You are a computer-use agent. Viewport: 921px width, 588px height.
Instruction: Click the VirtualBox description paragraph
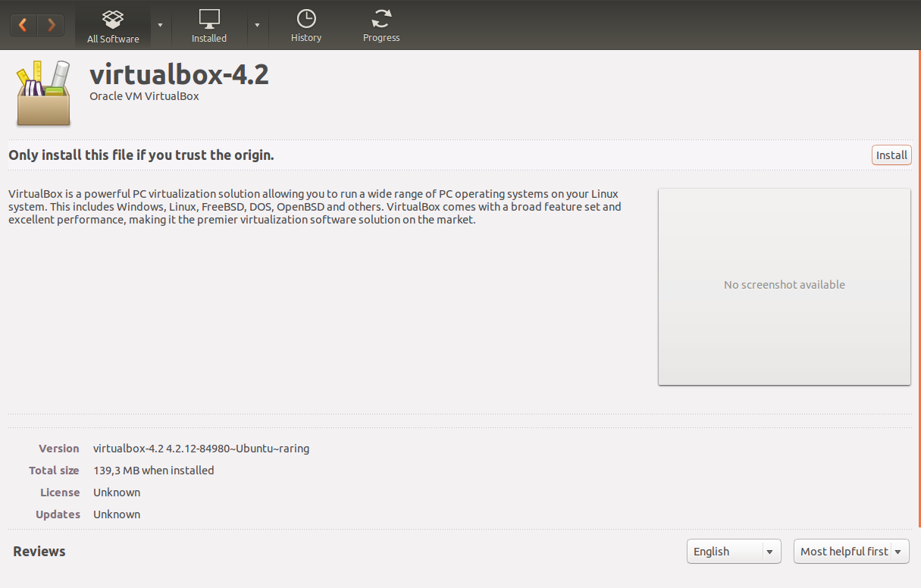pyautogui.click(x=315, y=207)
